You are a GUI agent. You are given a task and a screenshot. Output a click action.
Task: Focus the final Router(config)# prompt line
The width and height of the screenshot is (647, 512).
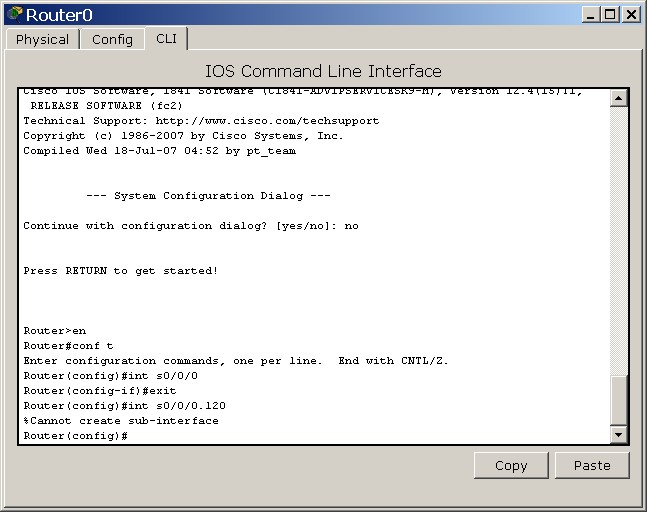[x=76, y=436]
